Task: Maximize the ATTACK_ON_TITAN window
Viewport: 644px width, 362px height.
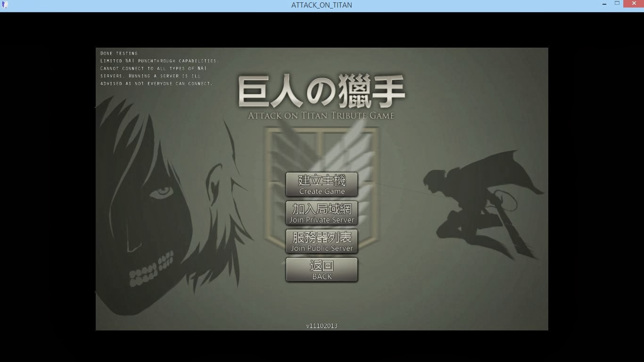Action: click(617, 3)
